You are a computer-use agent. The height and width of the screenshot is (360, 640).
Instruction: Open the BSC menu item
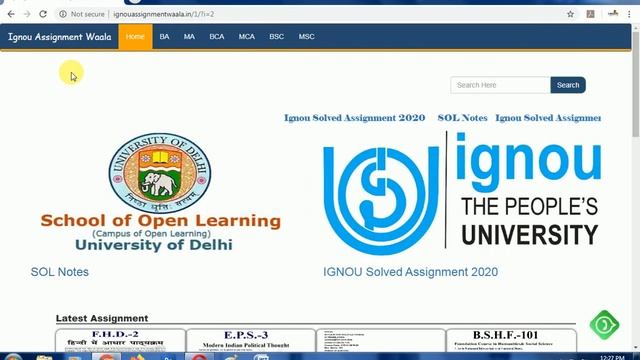276,37
